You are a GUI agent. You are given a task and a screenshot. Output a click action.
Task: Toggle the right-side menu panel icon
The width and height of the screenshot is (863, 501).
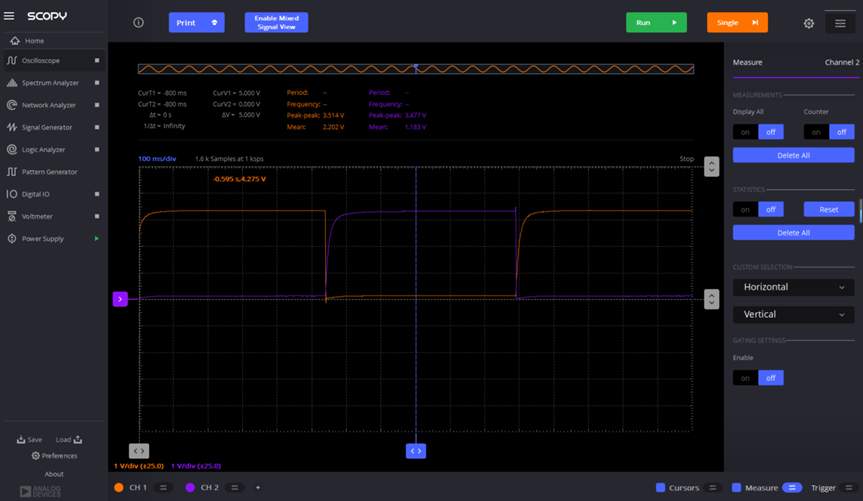(840, 23)
